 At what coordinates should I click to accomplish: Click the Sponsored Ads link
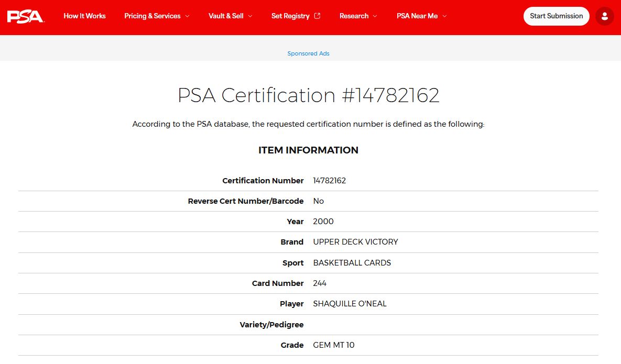[x=308, y=53]
